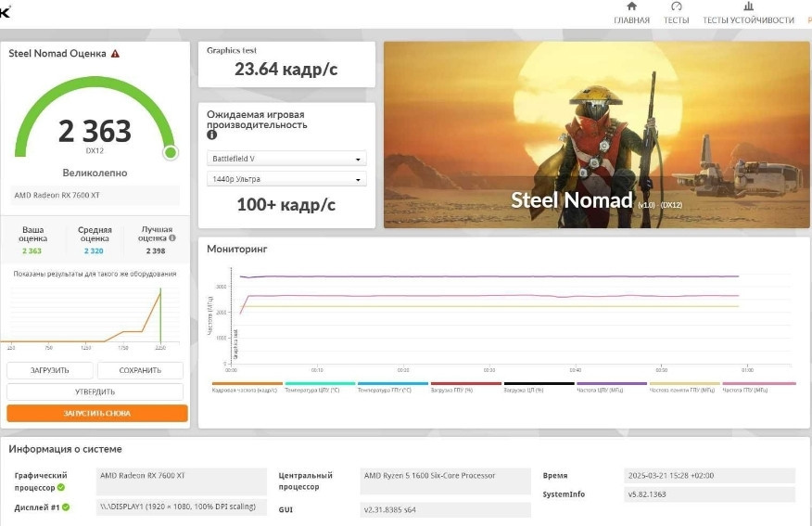812x526 pixels.
Task: Click the AMD Radeon RX 7600 XT field under the gauge
Action: tap(95, 196)
